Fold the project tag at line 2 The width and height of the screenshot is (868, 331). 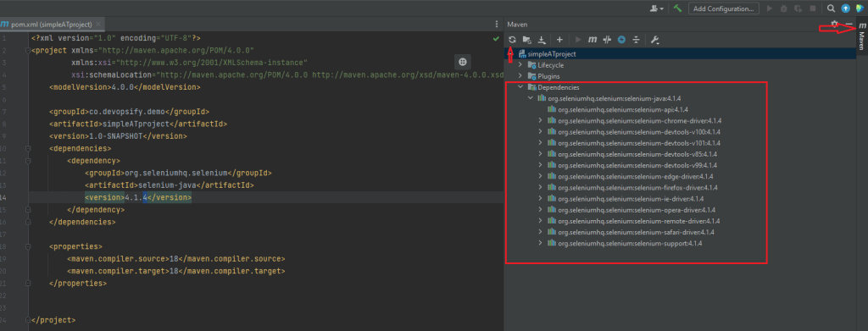click(28, 50)
